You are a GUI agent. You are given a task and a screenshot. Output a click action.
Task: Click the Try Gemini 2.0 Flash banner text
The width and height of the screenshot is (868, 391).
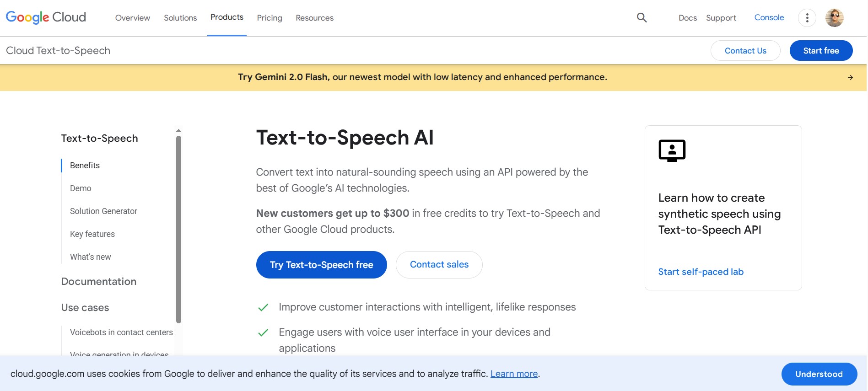(x=422, y=77)
